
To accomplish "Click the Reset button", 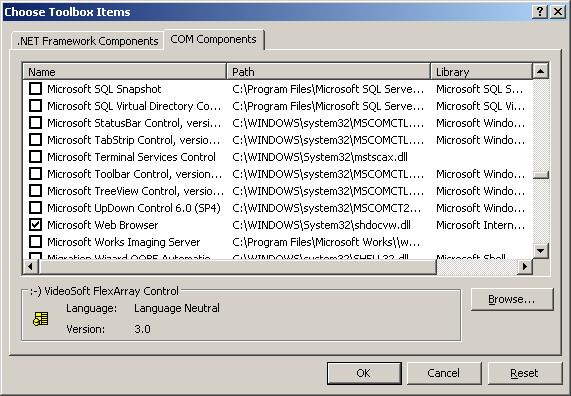I will 525,373.
